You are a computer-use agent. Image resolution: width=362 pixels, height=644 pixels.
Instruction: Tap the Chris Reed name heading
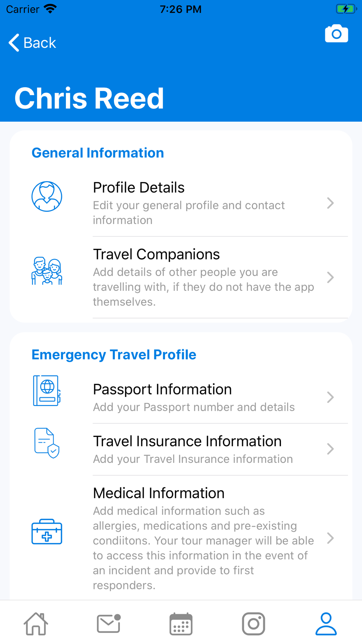(89, 98)
